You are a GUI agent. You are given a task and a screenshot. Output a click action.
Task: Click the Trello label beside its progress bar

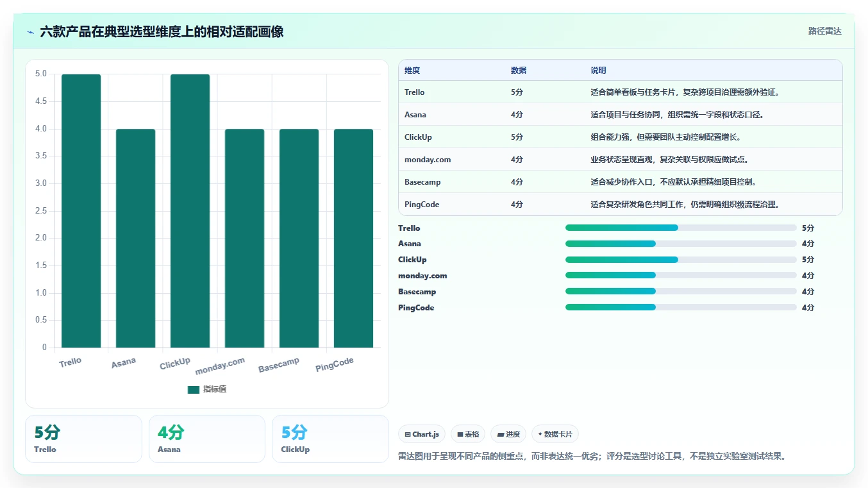(x=409, y=228)
